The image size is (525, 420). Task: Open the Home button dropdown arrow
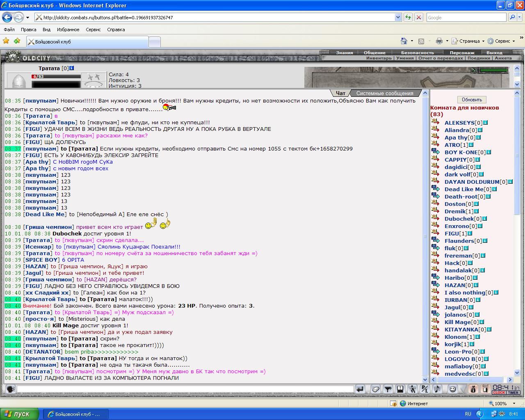coord(412,41)
